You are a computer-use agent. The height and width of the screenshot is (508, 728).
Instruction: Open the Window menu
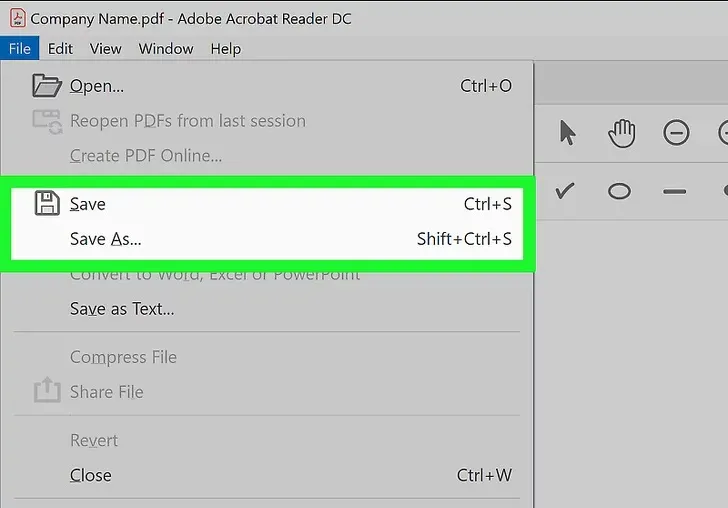click(166, 48)
